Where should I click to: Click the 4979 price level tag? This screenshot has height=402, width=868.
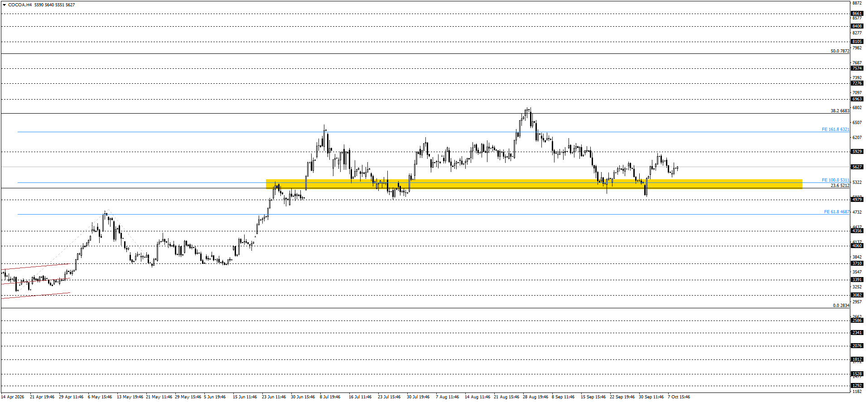point(857,200)
